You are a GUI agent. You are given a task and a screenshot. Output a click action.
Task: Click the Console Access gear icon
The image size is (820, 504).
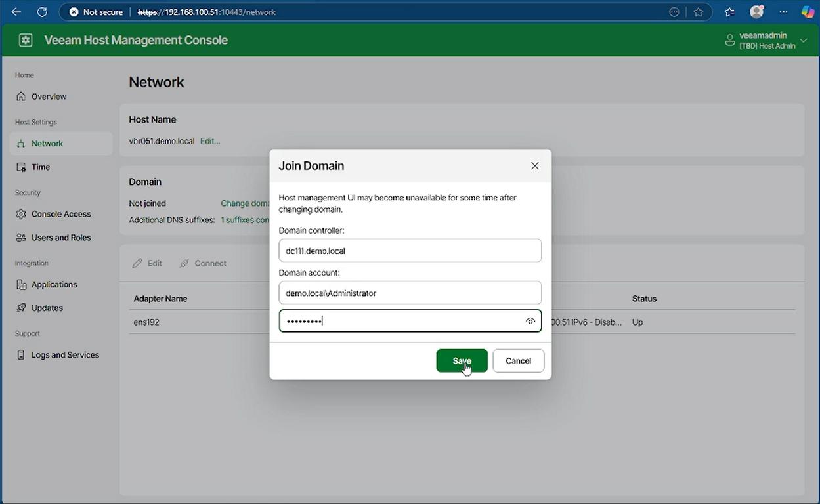21,214
